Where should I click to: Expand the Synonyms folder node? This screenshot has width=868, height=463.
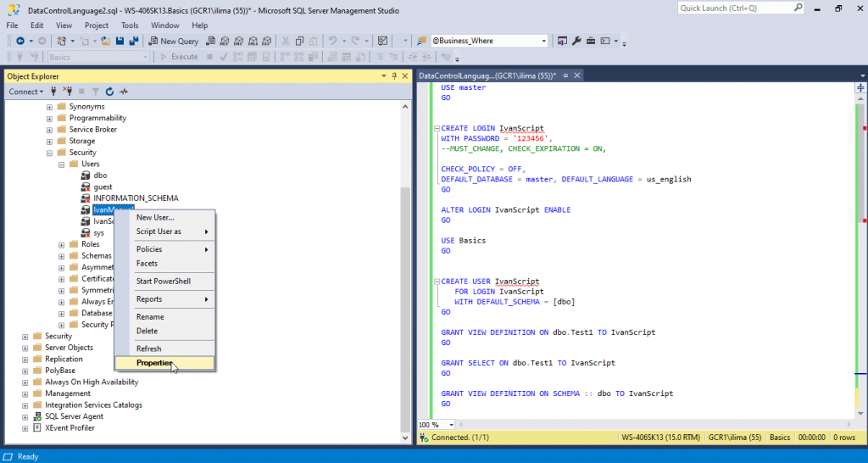(x=49, y=107)
